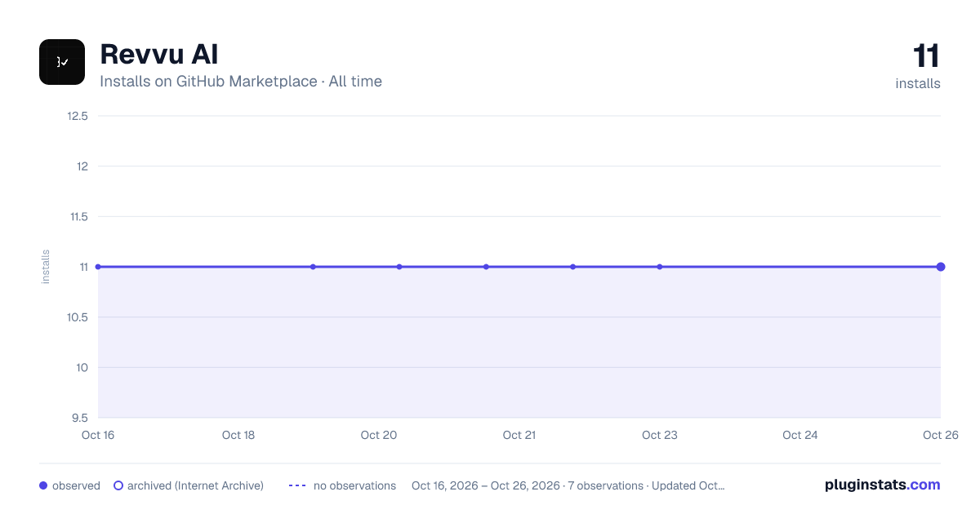Click the 'no observations' legend label
The width and height of the screenshot is (980, 514).
tap(354, 485)
